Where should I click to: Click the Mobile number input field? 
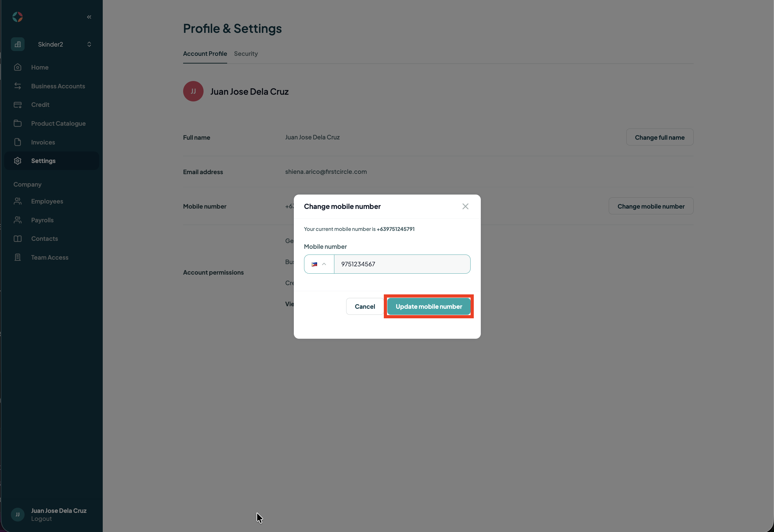point(402,264)
